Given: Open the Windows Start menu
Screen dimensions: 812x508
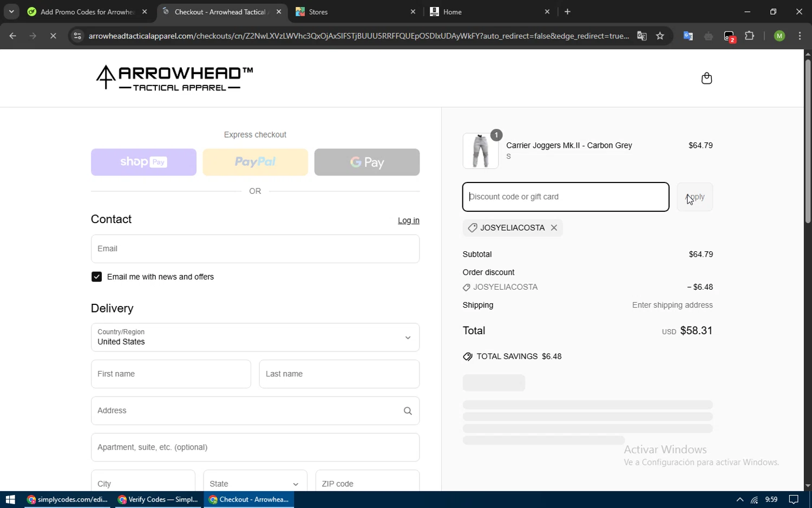Looking at the screenshot, I should 10,500.
